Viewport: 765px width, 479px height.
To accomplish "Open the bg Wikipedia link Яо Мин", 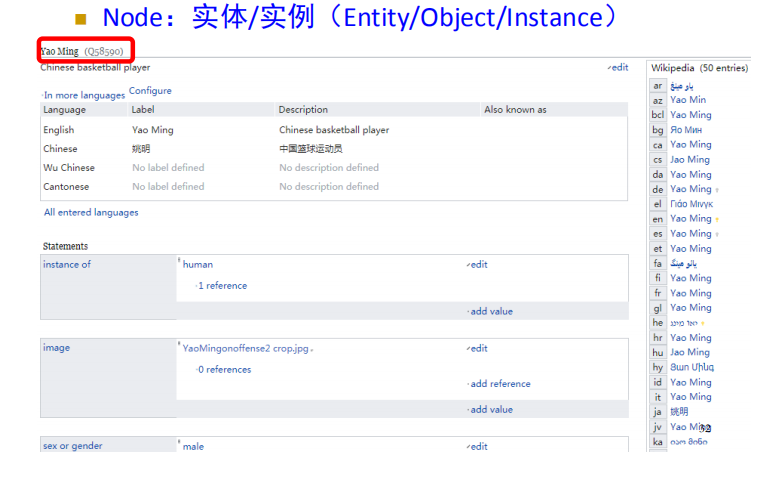I will click(686, 130).
